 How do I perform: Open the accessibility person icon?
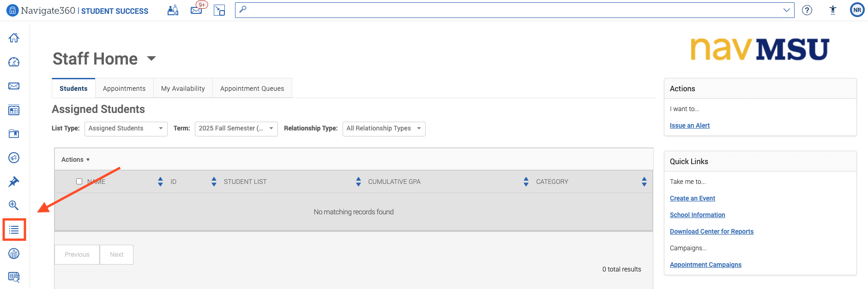tap(833, 10)
